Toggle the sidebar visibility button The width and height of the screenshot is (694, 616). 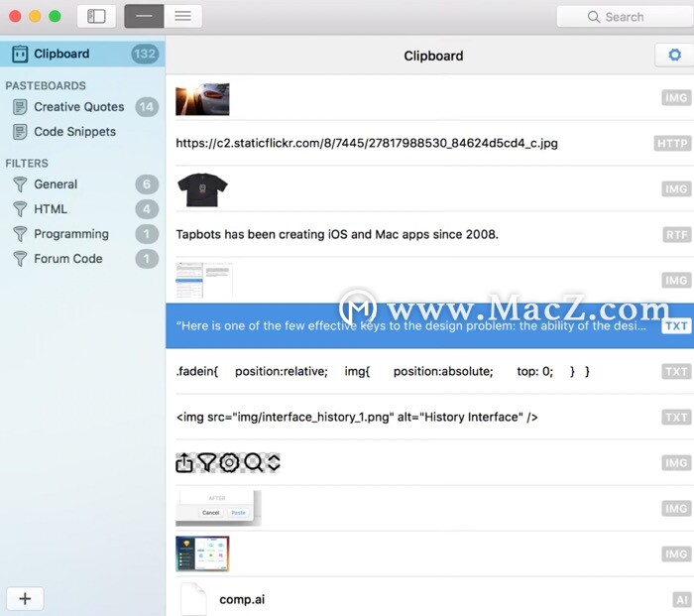click(96, 17)
